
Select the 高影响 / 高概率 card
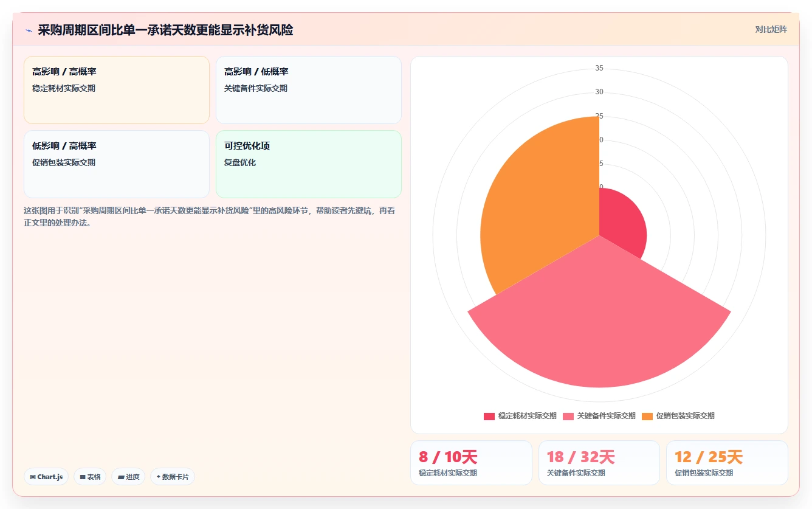tap(117, 90)
